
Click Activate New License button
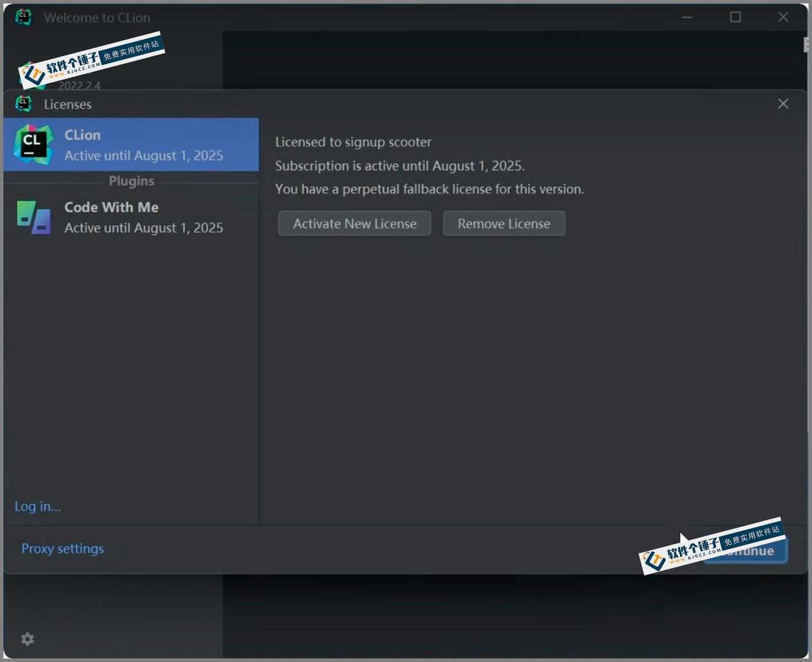[355, 224]
